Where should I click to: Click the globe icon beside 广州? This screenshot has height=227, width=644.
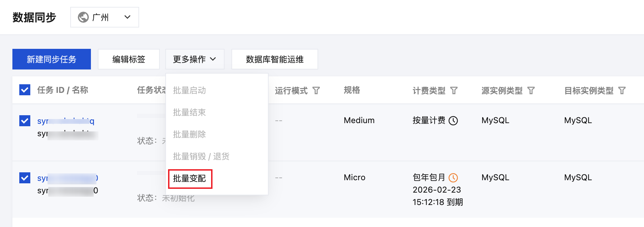[x=83, y=17]
